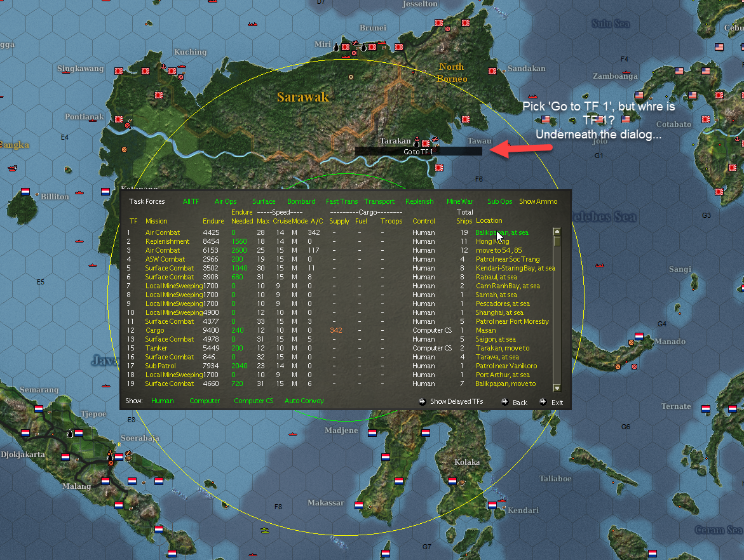Click the Dutch flag base icon at Manado
This screenshot has height=560, width=744.
click(639, 337)
